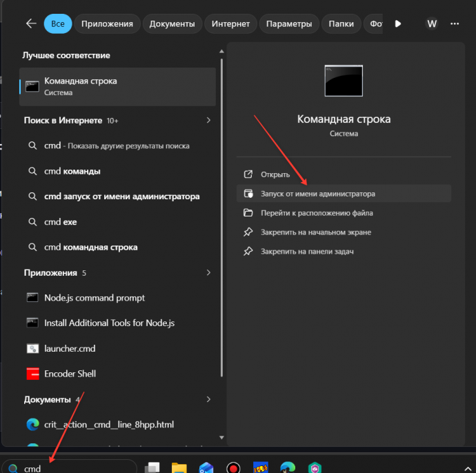Image resolution: width=476 pixels, height=473 pixels.
Task: Open the red record app on taskbar
Action: tap(233, 467)
